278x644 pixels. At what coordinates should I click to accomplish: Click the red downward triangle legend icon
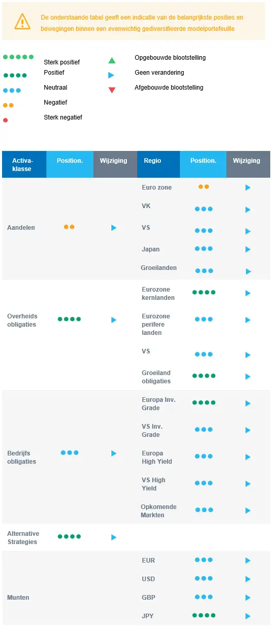[x=112, y=90]
